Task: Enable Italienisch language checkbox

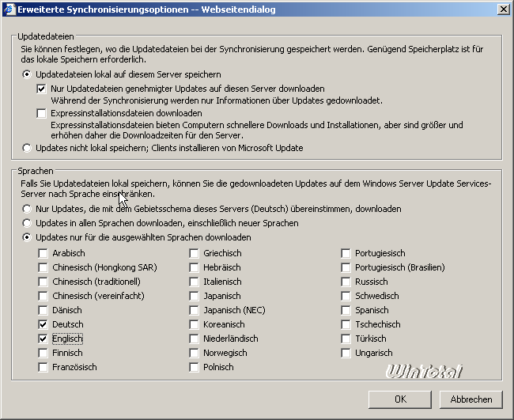Action: coord(194,282)
